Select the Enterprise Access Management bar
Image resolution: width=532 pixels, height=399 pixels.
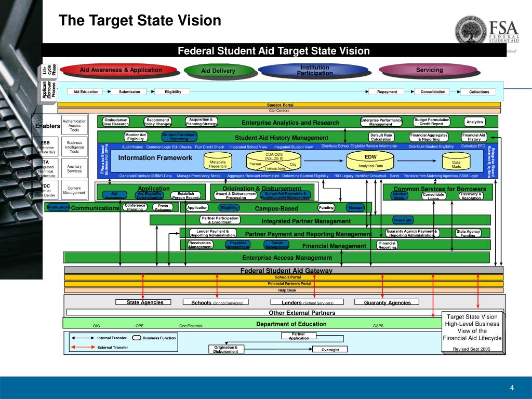point(276,258)
